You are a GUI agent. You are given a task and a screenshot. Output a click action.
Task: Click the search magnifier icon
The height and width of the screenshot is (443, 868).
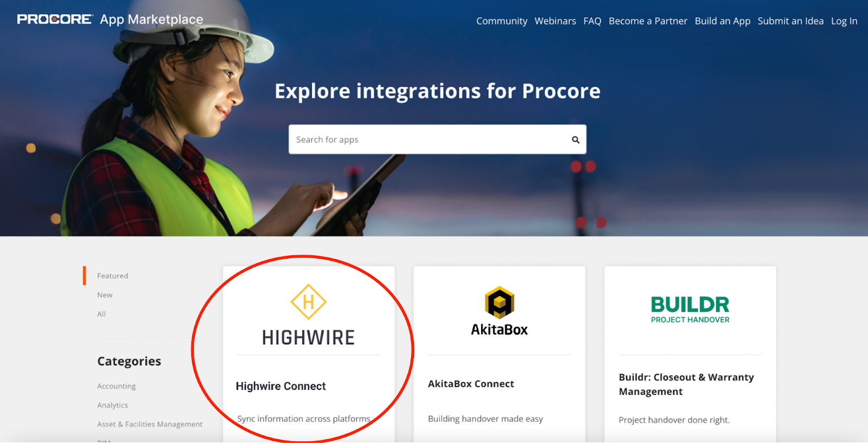pos(576,140)
